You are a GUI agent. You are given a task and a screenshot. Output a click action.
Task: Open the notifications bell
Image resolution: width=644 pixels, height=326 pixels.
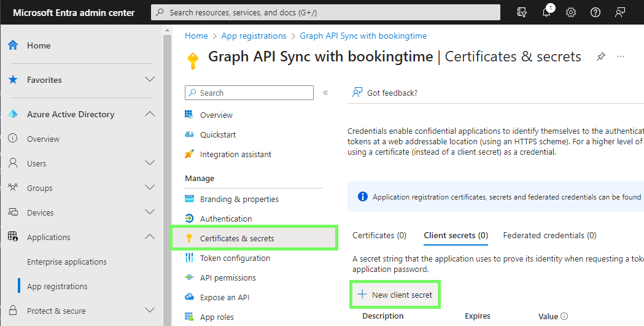[x=546, y=12]
